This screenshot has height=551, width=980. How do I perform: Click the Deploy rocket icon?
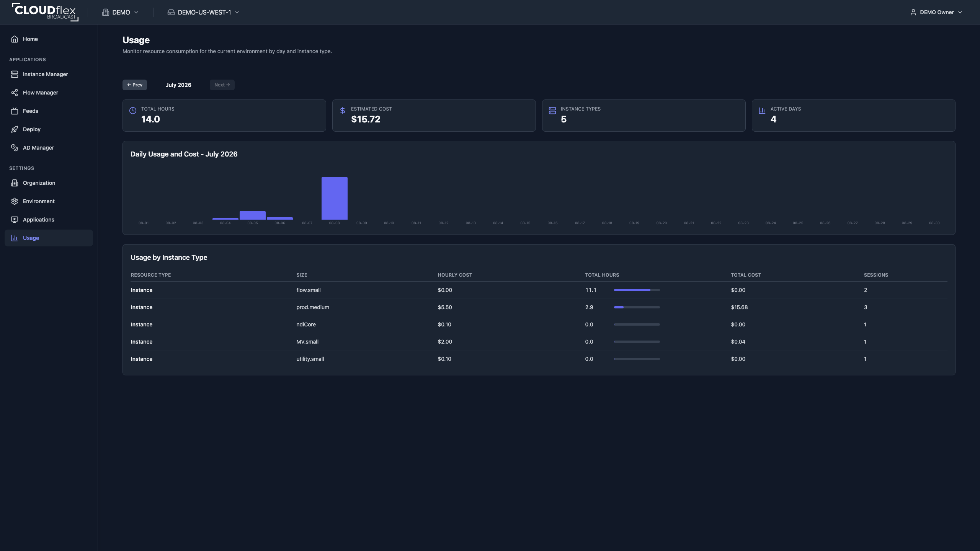[15, 129]
